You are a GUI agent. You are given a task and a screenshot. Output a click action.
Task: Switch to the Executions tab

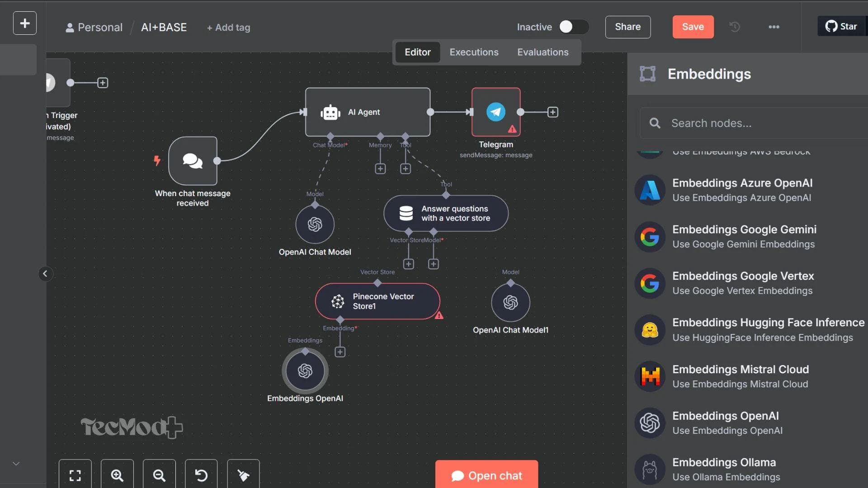[x=474, y=52]
